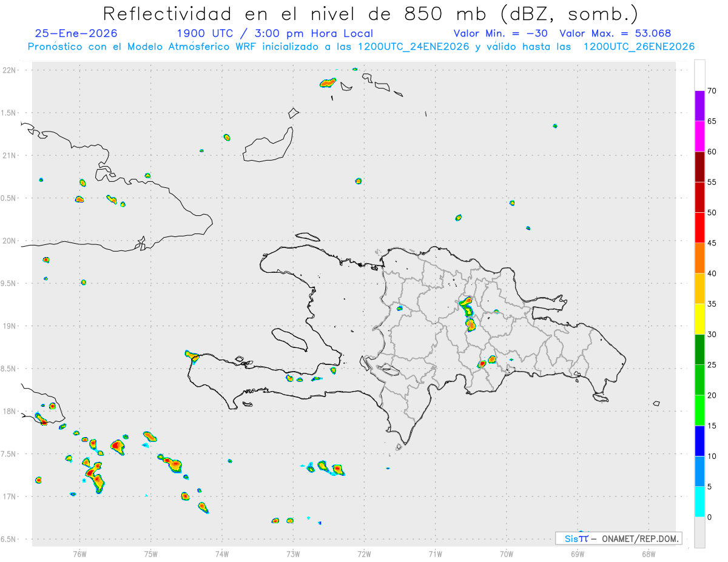
Task: Click the 'SisTT - ONAMET/REP.DOM.' credit box
Action: click(x=618, y=538)
